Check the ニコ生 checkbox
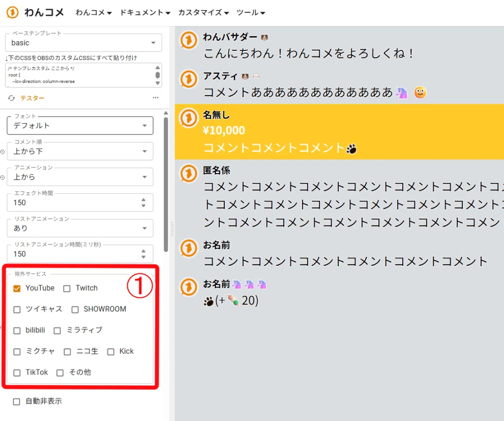 pyautogui.click(x=67, y=352)
